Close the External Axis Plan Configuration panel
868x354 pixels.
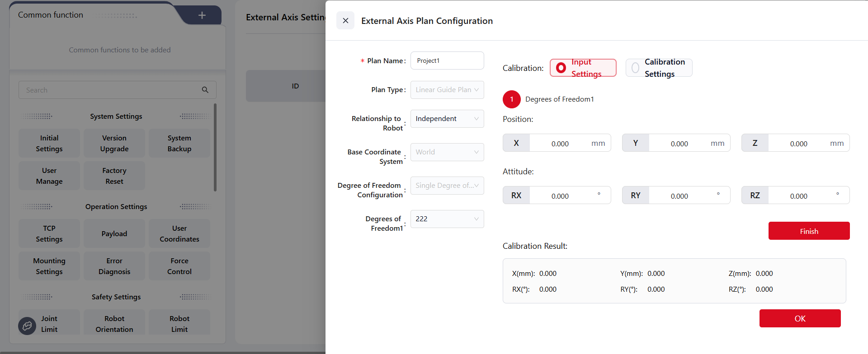tap(345, 21)
